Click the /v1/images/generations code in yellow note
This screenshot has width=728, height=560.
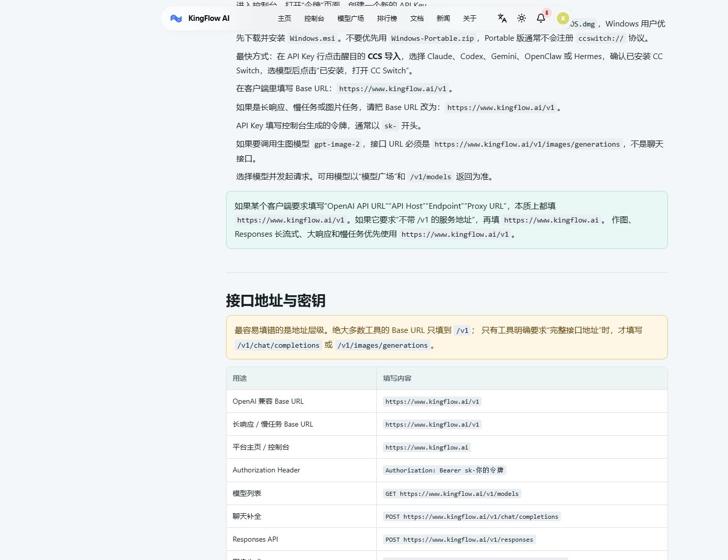click(382, 345)
